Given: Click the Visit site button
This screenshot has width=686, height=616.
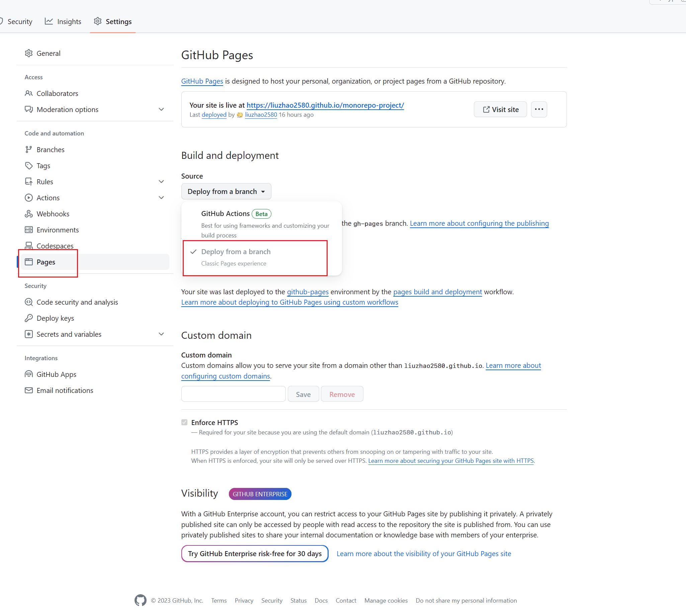Looking at the screenshot, I should pos(500,109).
